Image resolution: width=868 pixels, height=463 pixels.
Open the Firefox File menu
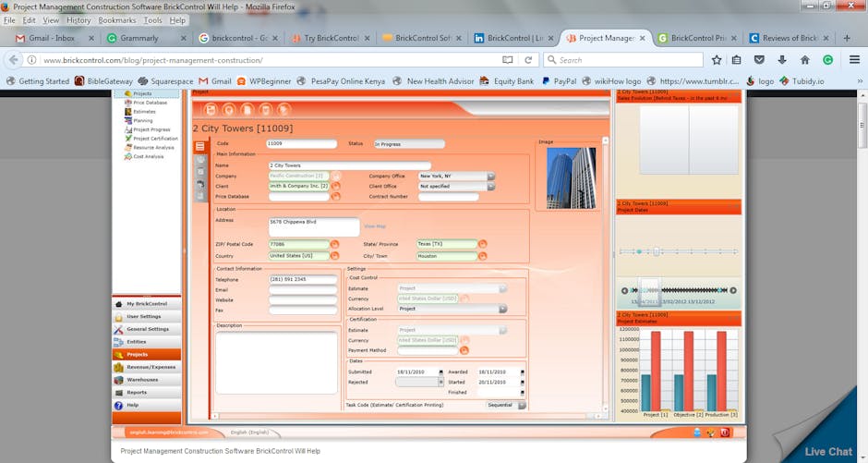[9, 20]
